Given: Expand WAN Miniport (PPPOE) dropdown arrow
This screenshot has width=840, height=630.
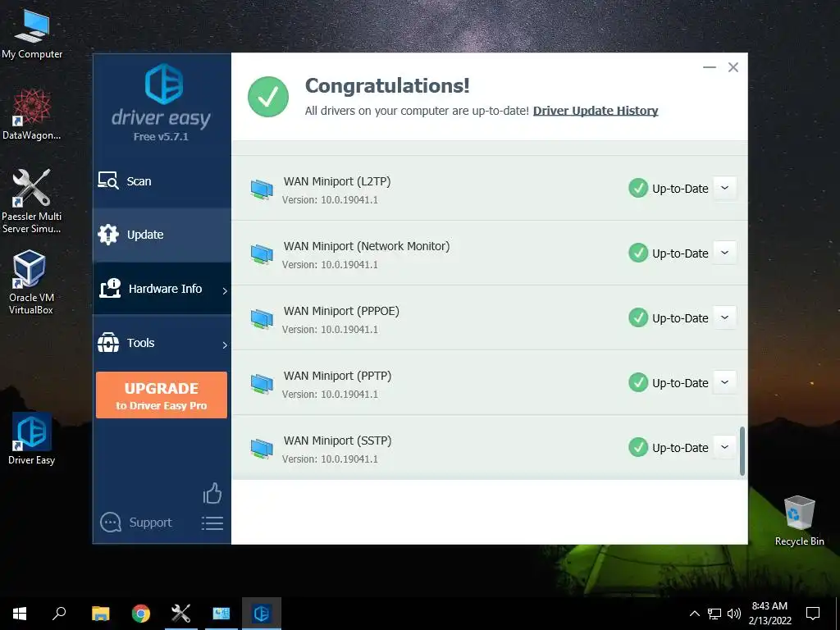Looking at the screenshot, I should 725,317.
